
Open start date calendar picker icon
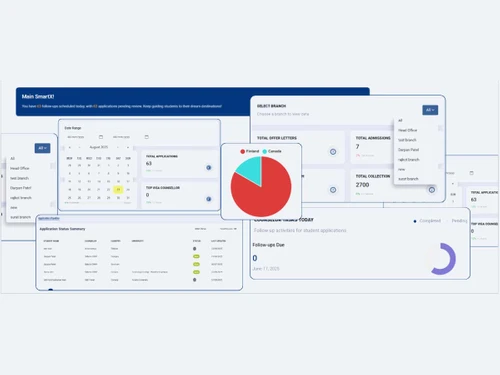coord(101,137)
